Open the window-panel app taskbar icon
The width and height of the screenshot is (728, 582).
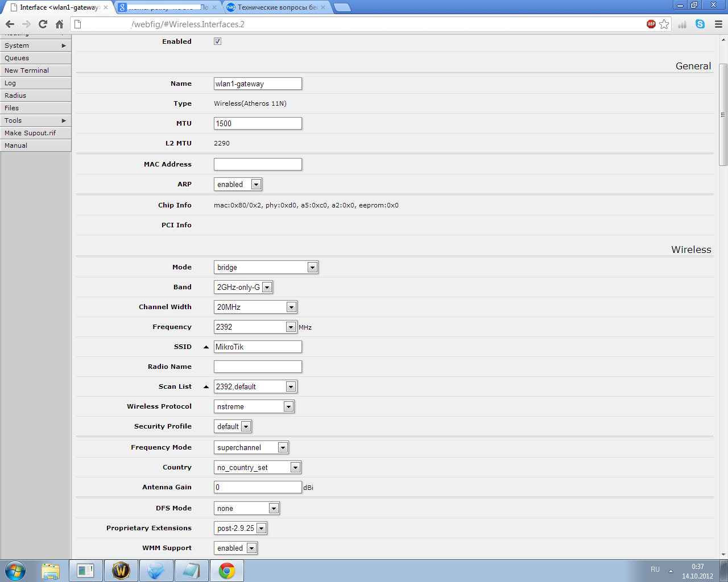click(x=86, y=571)
